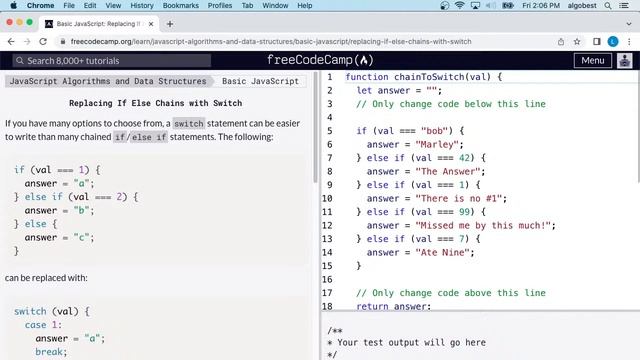Click editor line 1 function chainToSwitch
The height and width of the screenshot is (360, 640).
[x=424, y=77]
